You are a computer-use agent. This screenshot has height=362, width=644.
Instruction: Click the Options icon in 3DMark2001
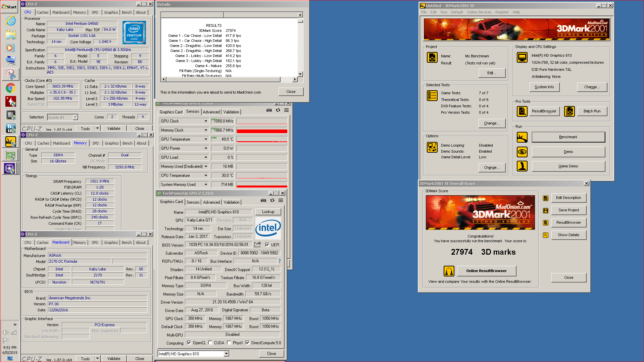(432, 147)
